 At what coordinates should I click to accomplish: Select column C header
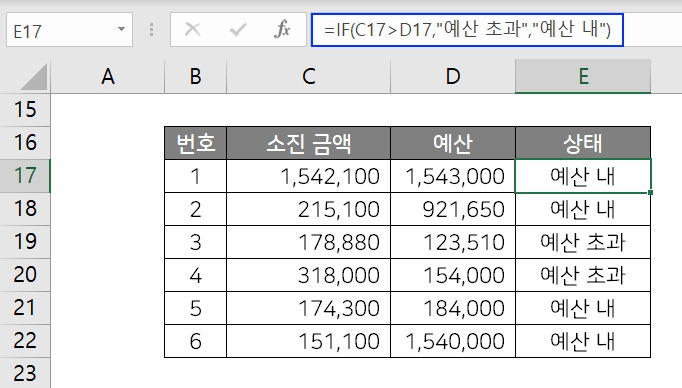tap(308, 76)
